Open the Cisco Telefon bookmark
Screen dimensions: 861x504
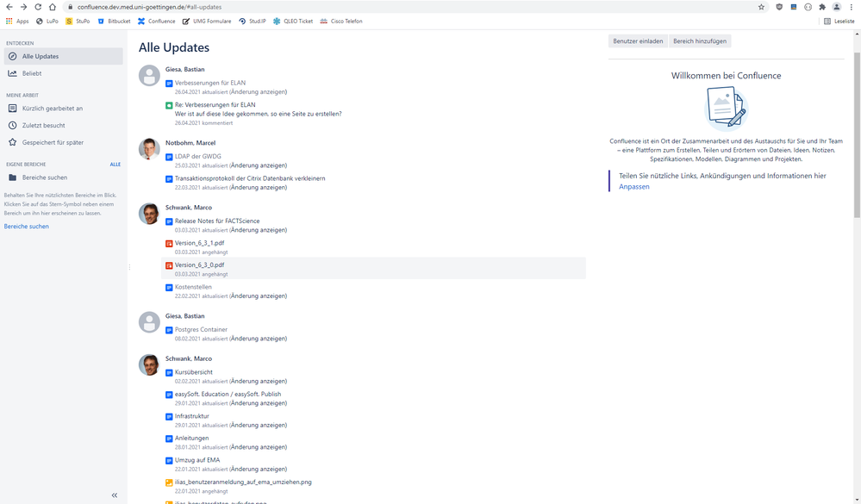pos(341,22)
